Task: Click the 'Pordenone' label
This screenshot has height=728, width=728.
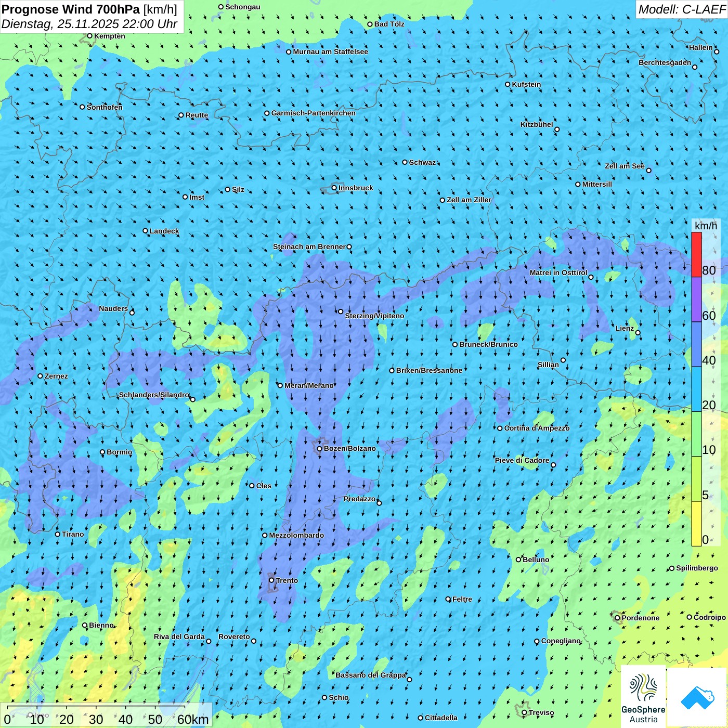Action: (x=641, y=618)
